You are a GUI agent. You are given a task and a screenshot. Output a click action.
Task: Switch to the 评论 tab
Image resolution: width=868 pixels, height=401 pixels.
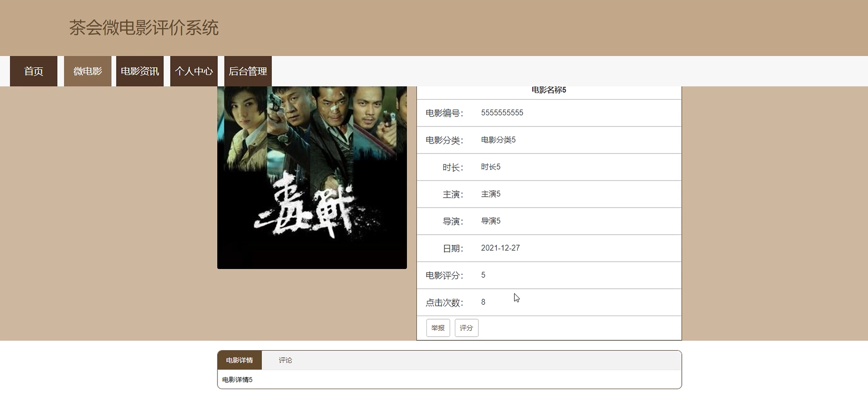(285, 360)
